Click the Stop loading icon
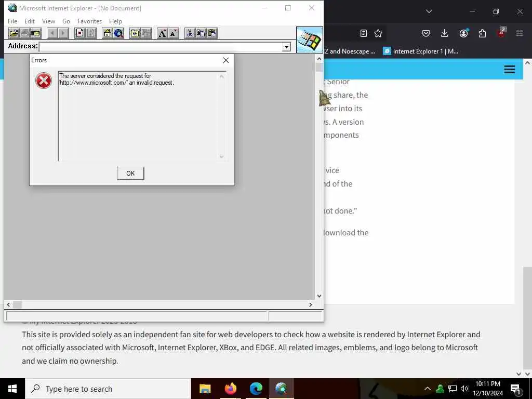 pyautogui.click(x=79, y=33)
